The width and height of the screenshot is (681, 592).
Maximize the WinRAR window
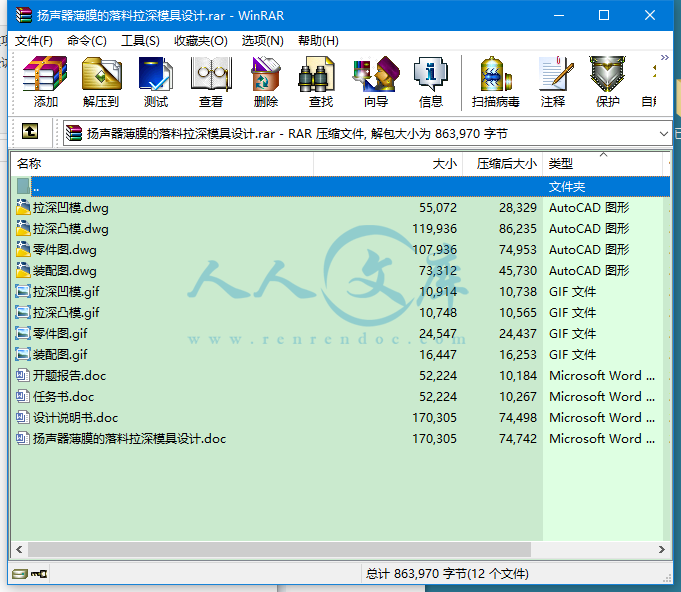pyautogui.click(x=604, y=15)
